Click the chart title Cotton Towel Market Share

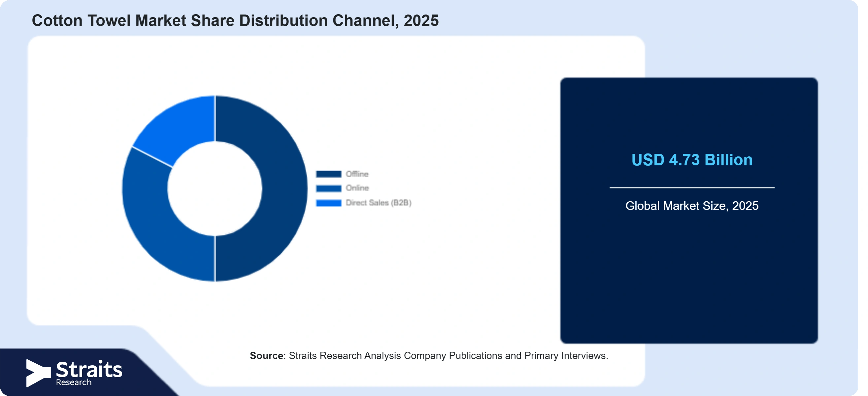click(x=235, y=20)
